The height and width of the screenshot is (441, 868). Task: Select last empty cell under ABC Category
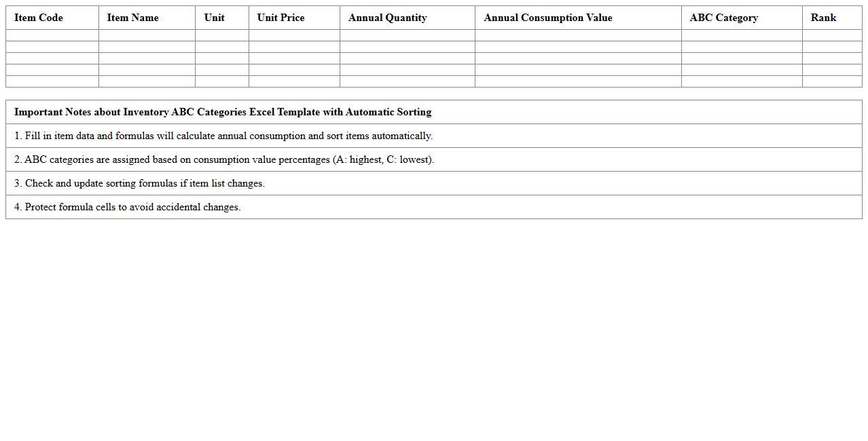[742, 81]
